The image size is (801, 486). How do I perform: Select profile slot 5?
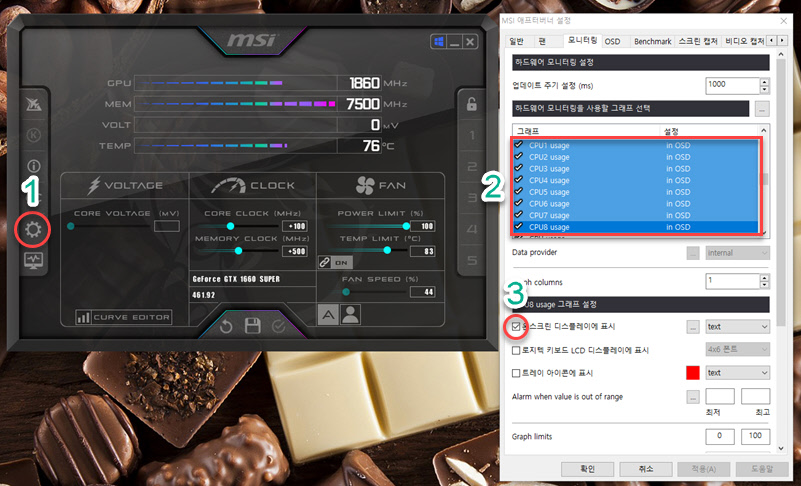click(x=472, y=260)
